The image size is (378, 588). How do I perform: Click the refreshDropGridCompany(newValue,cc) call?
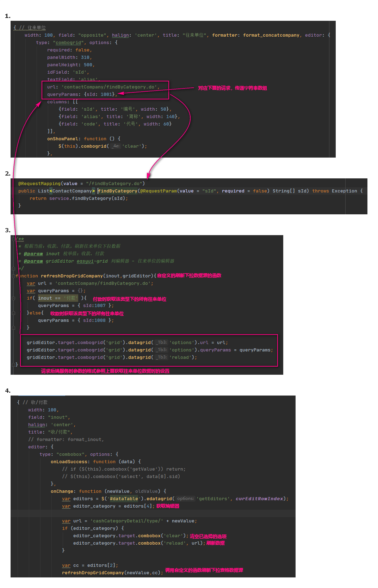(113, 572)
